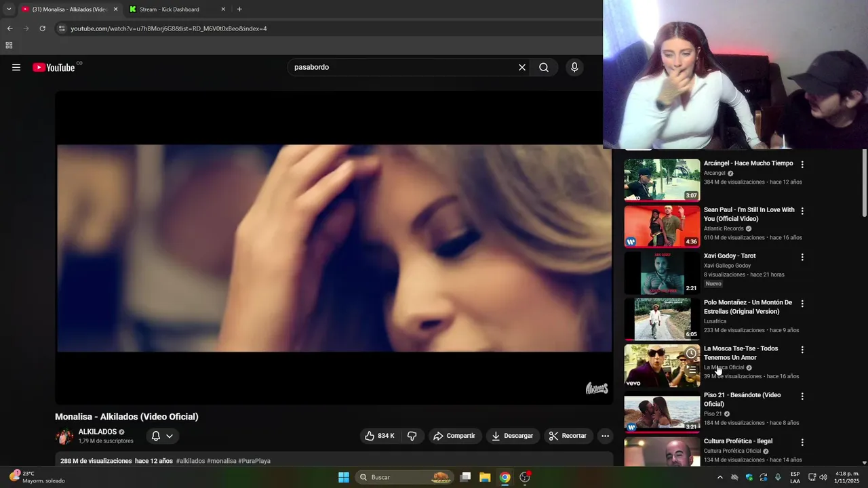Open options for La Mosca Tse-Tse video
This screenshot has width=868, height=488.
(x=802, y=350)
